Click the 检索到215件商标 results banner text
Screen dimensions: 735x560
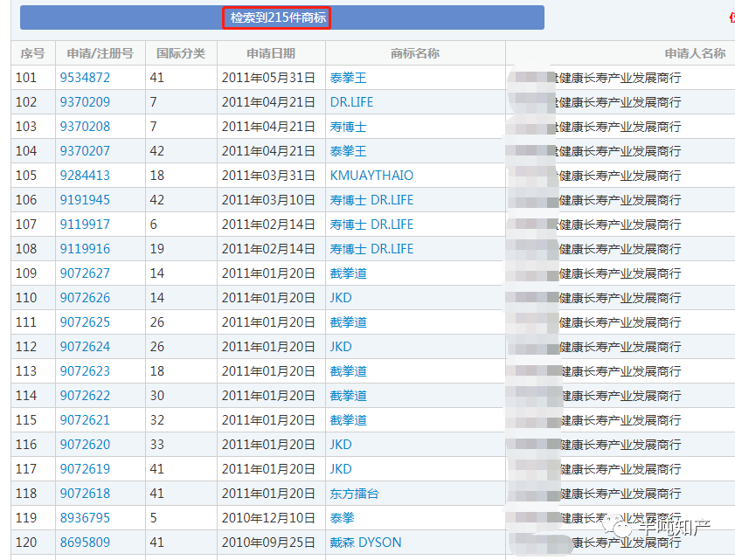point(278,17)
